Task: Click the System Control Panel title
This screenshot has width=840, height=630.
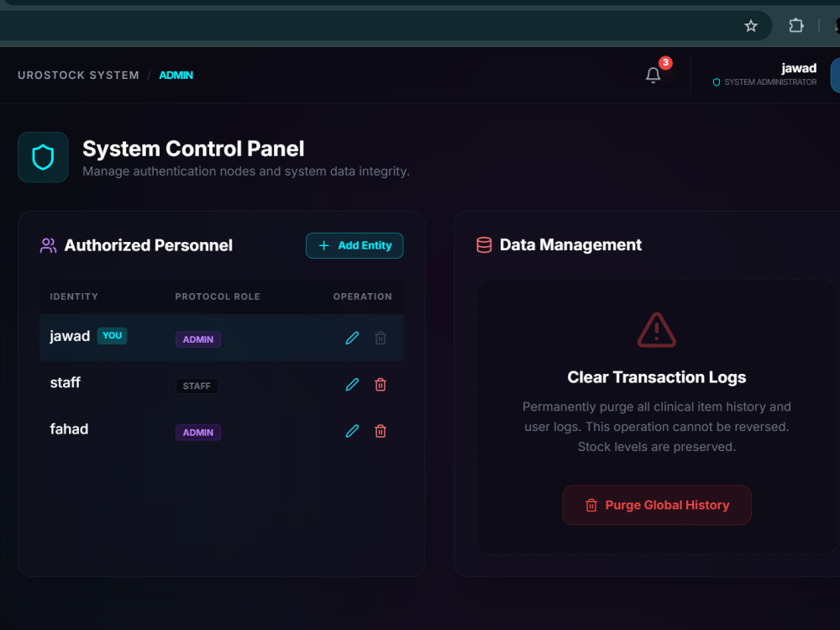Action: (x=193, y=149)
